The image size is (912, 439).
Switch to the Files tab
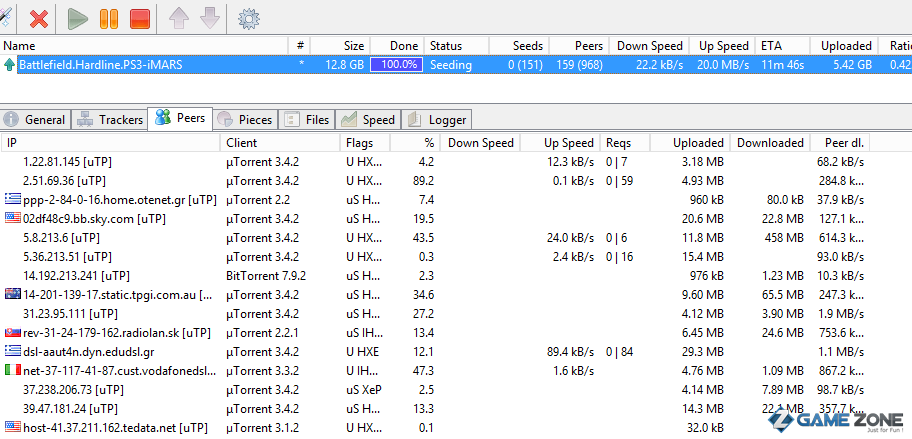[307, 119]
